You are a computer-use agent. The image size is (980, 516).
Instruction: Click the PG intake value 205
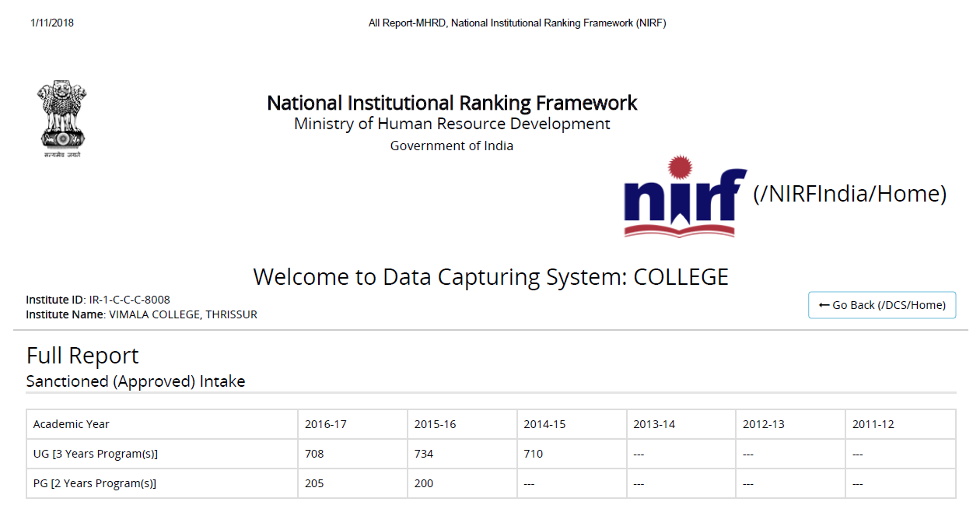pos(314,483)
